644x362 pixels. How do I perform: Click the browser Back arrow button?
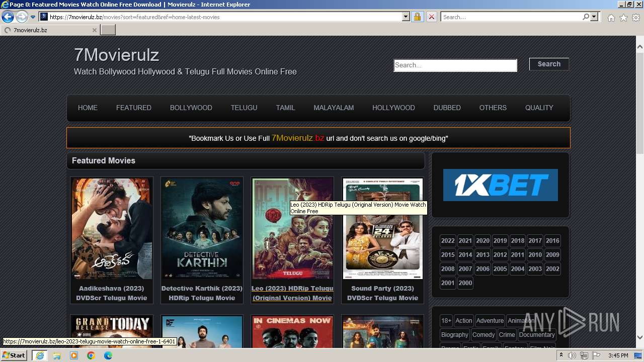pos(8,17)
